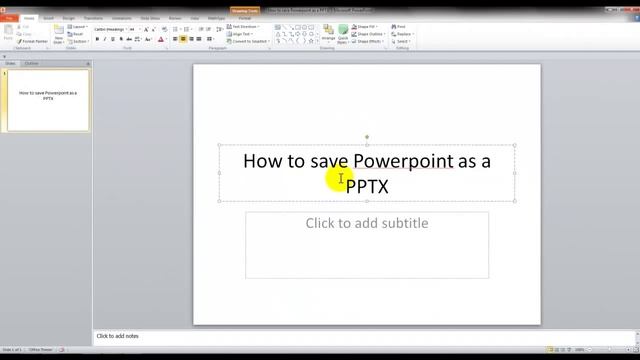Select center text alignment

coord(183,39)
